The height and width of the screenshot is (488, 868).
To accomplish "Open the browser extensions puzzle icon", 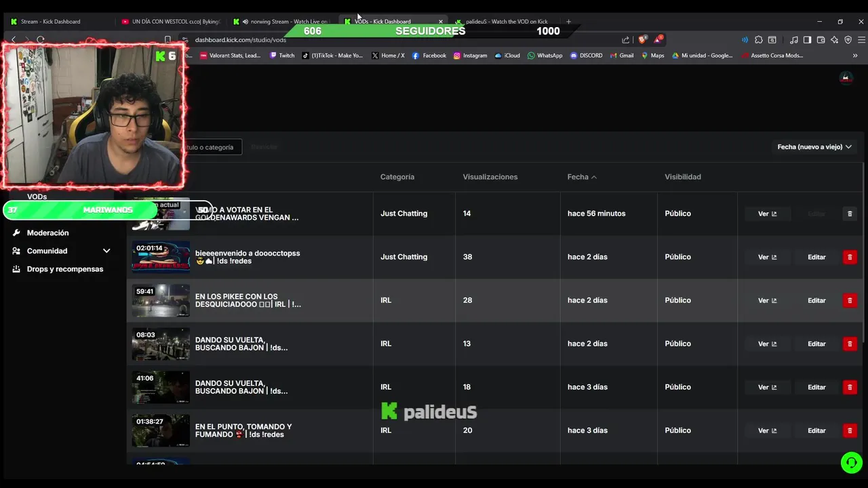I will tap(759, 40).
